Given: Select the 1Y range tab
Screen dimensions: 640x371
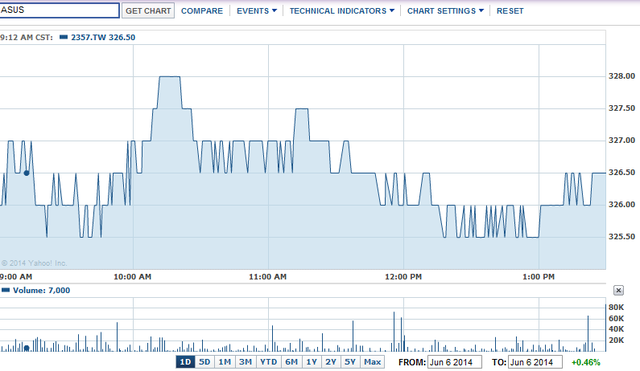Looking at the screenshot, I should (x=311, y=362).
